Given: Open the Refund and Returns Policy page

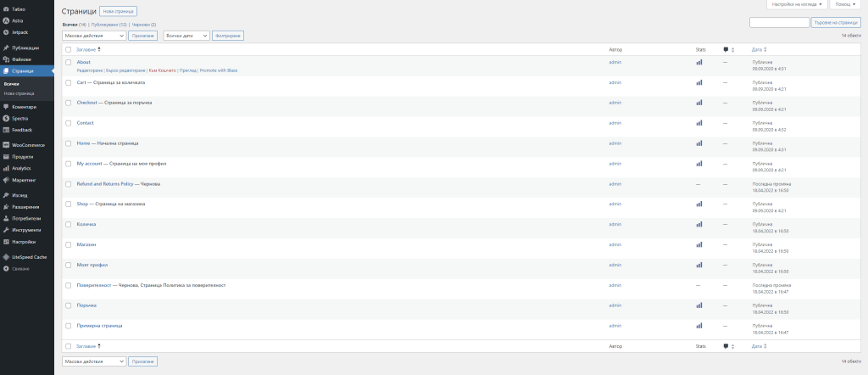Looking at the screenshot, I should coord(104,184).
